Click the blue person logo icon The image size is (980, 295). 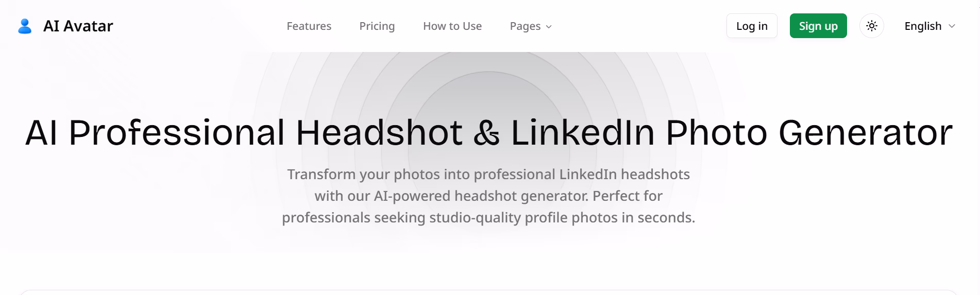25,26
